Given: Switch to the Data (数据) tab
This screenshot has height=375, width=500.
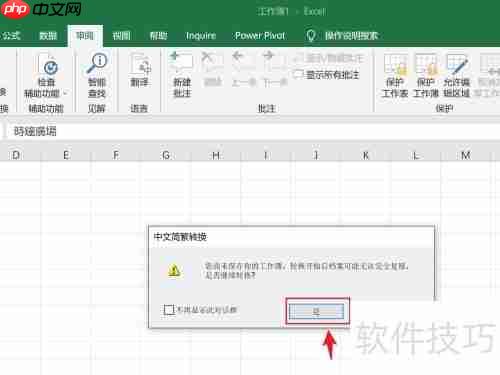Looking at the screenshot, I should click(48, 35).
